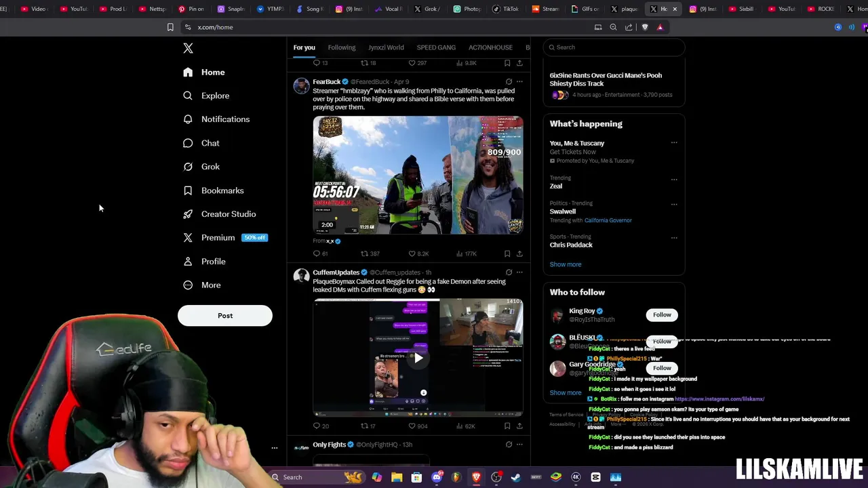The width and height of the screenshot is (868, 488).
Task: Open the SPEED GANG tab
Action: pos(436,47)
